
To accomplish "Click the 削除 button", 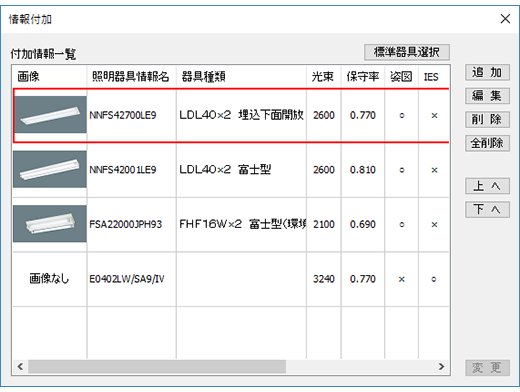I will pyautogui.click(x=487, y=120).
